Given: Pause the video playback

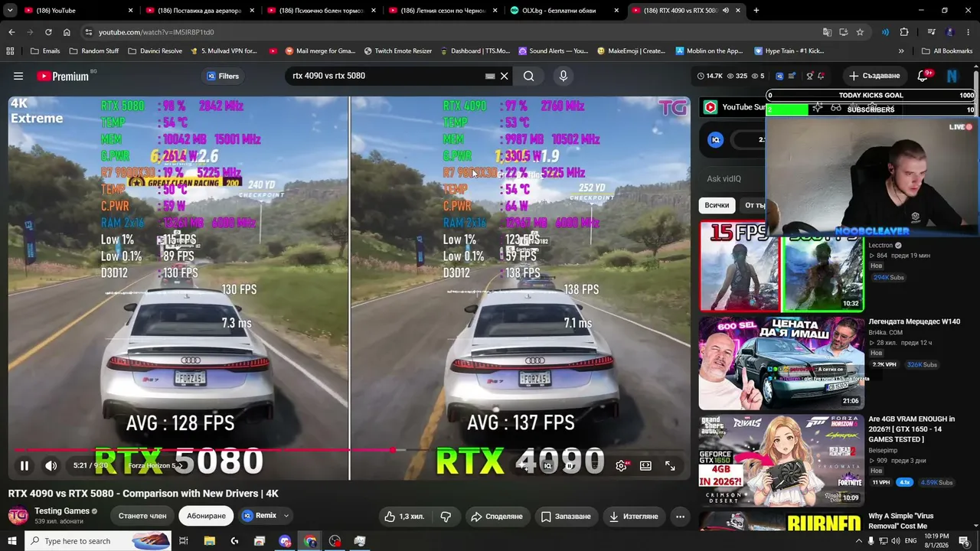Looking at the screenshot, I should click(x=24, y=465).
